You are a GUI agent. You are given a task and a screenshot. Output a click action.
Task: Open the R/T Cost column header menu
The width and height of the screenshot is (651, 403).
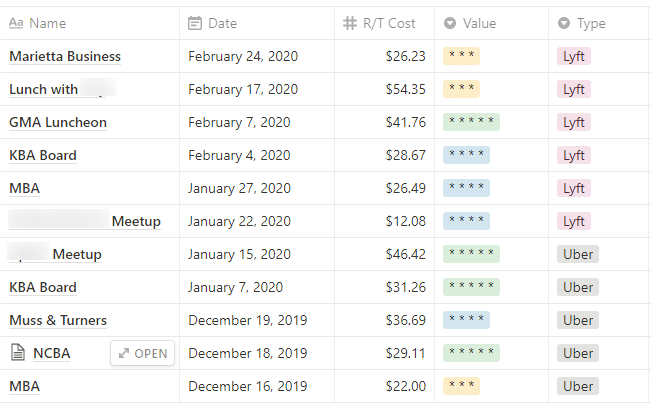click(384, 23)
